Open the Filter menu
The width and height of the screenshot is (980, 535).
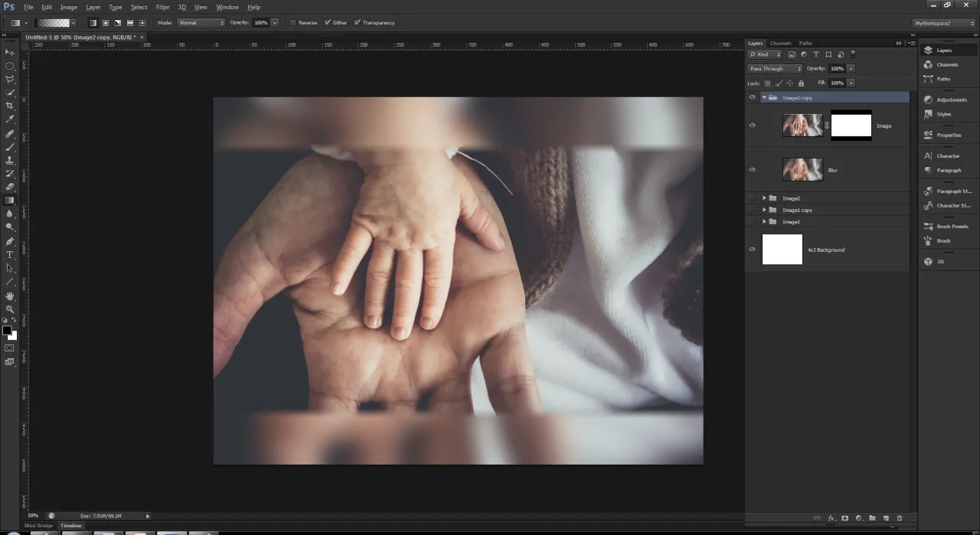[162, 7]
